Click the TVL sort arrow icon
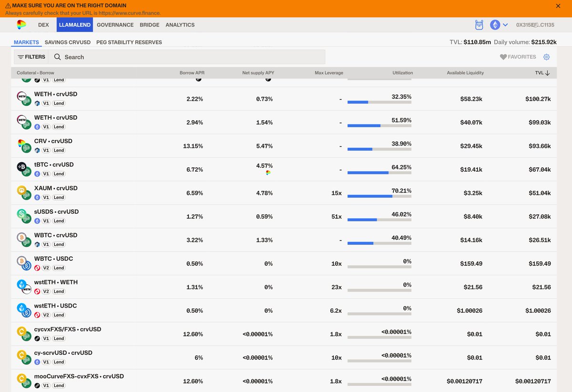Viewport: 572px width, 392px height. point(547,73)
